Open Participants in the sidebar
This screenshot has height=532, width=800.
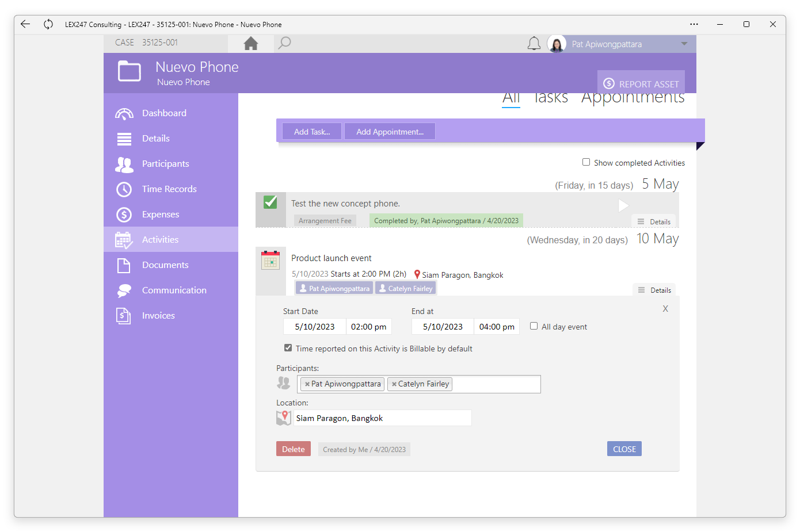coord(171,164)
